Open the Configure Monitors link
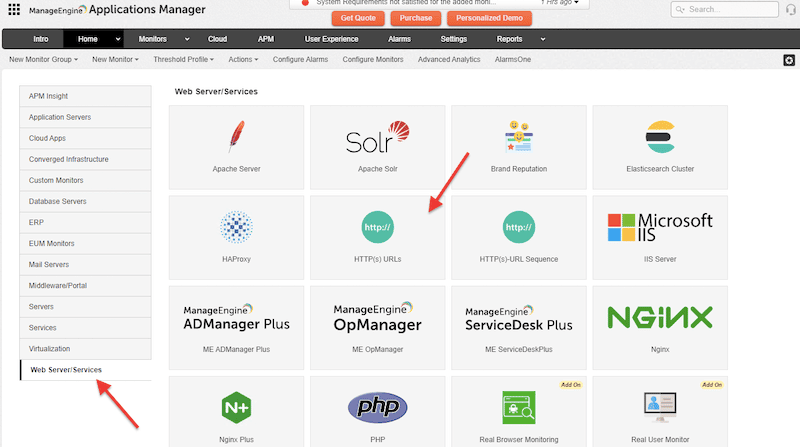The image size is (800, 447). click(x=373, y=60)
